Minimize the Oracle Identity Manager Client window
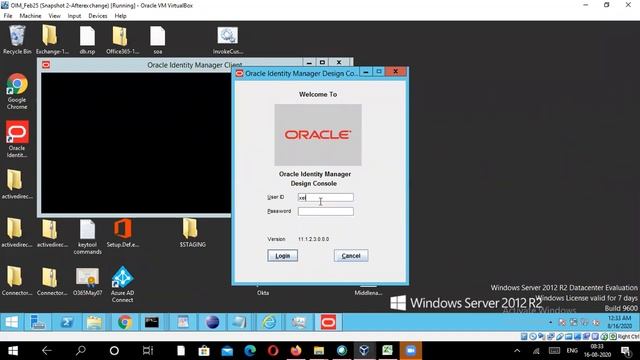The height and width of the screenshot is (360, 640). [309, 62]
